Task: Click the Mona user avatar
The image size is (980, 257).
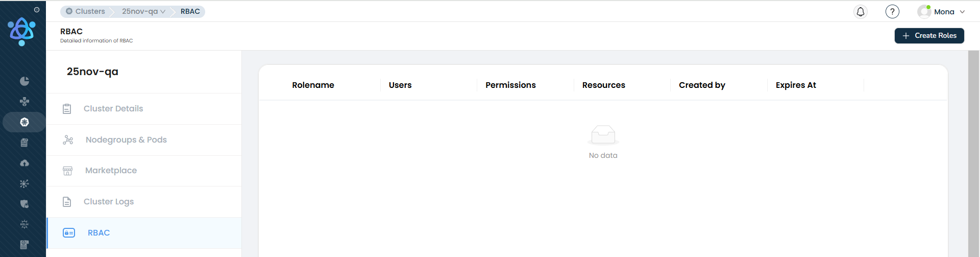Action: [924, 12]
